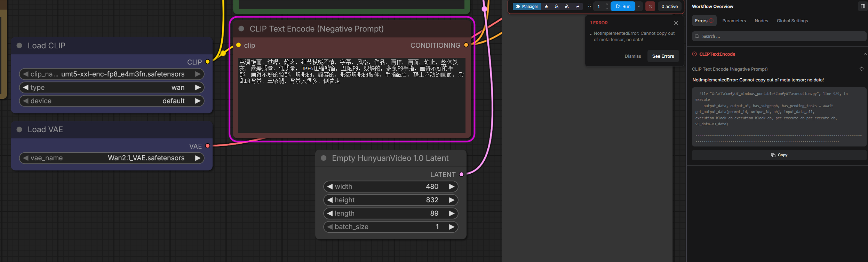The height and width of the screenshot is (262, 868).
Task: Collapse the CLIPTextEncode error section
Action: click(865, 54)
